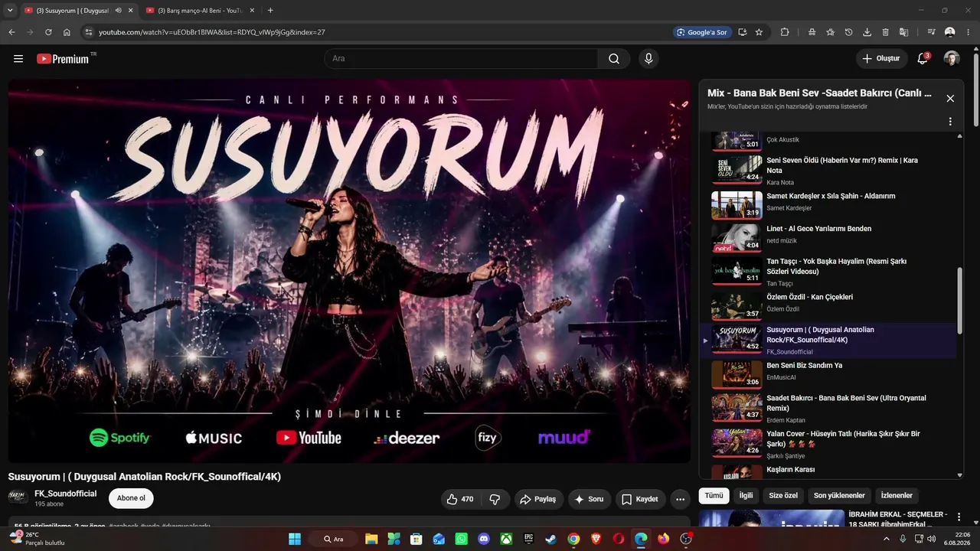This screenshot has height=551, width=980.
Task: Open Steam from the taskbar
Action: pos(551,539)
